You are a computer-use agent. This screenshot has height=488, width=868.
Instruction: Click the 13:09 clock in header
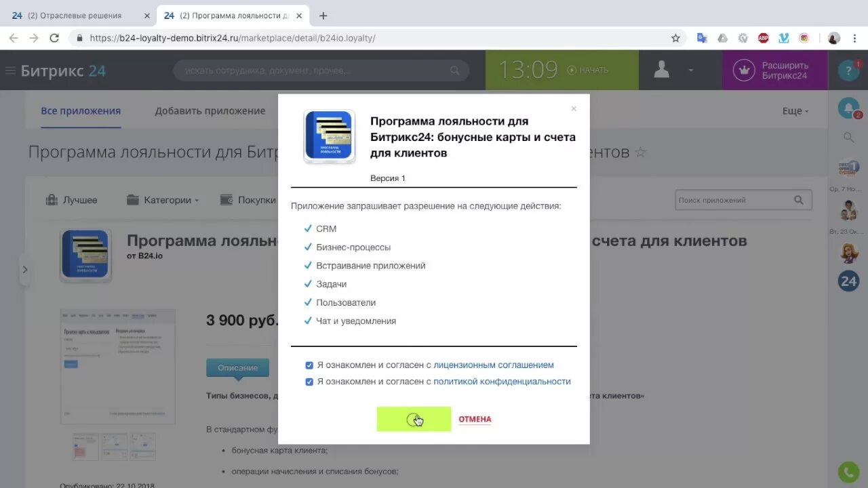point(528,70)
